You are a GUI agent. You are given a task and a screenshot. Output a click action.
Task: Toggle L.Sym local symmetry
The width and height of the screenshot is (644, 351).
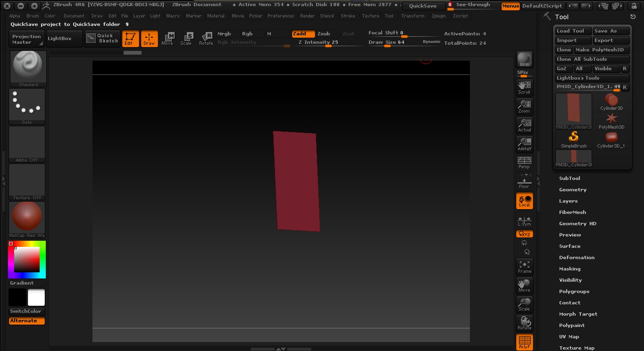pos(524,220)
